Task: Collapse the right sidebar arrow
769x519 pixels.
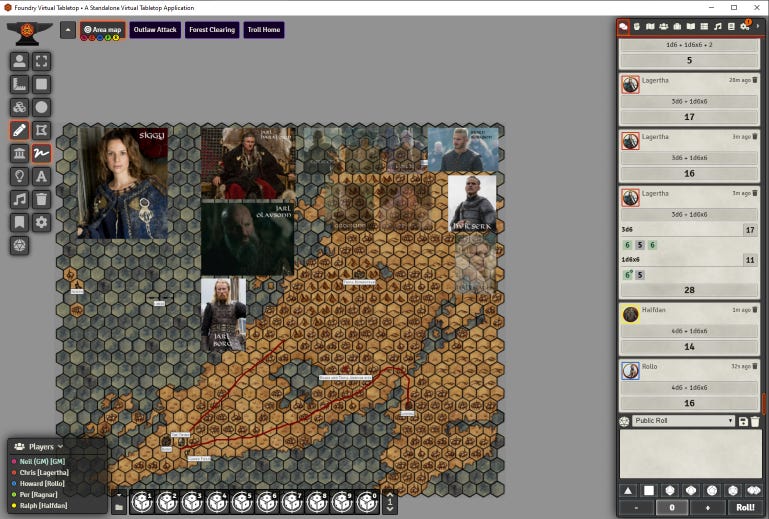Action: coord(758,26)
